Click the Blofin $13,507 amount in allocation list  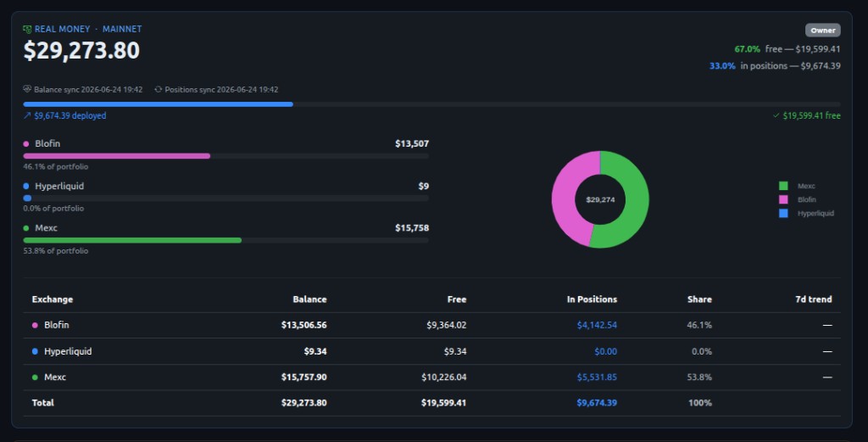412,144
